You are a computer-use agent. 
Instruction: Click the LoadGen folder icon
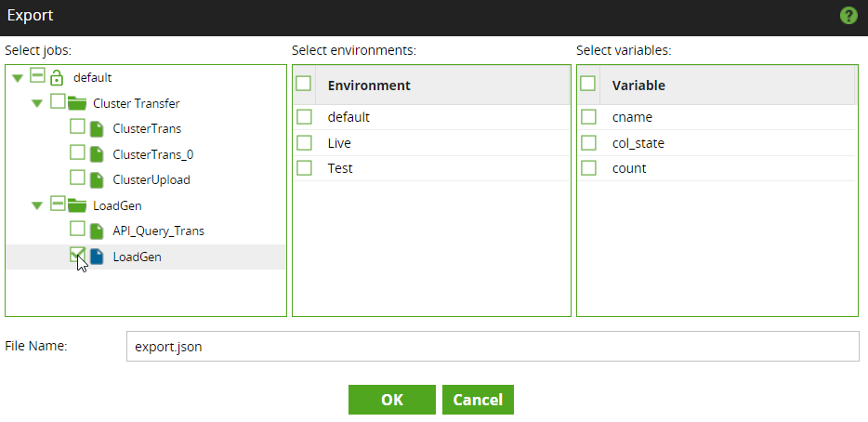tap(77, 205)
